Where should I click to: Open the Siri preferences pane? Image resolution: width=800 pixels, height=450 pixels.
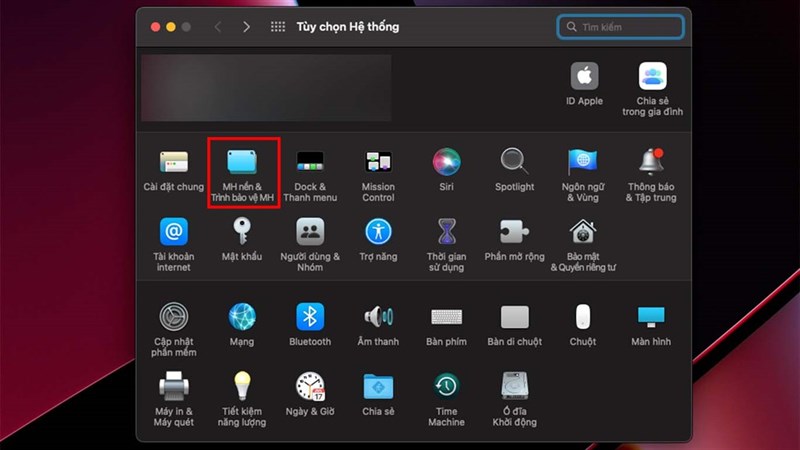[446, 169]
